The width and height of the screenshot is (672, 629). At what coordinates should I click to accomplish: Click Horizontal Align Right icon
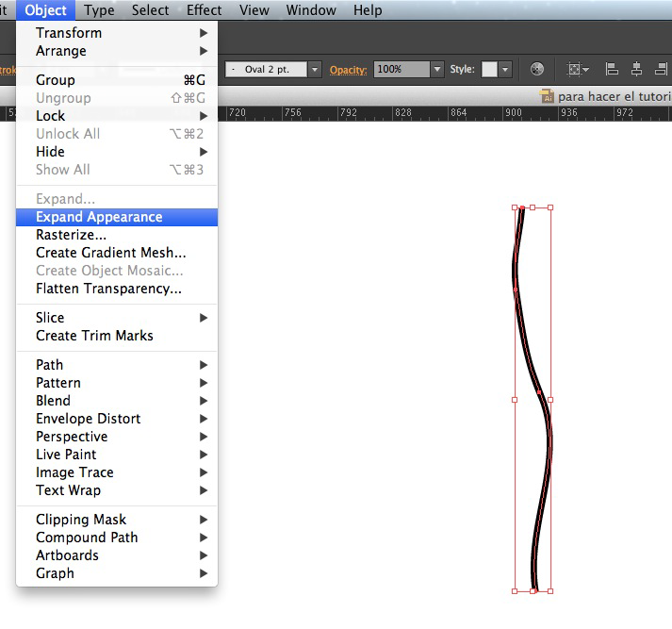[662, 69]
